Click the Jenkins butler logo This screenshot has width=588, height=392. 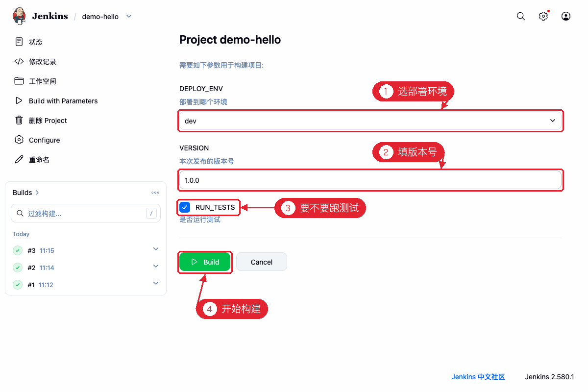[19, 16]
